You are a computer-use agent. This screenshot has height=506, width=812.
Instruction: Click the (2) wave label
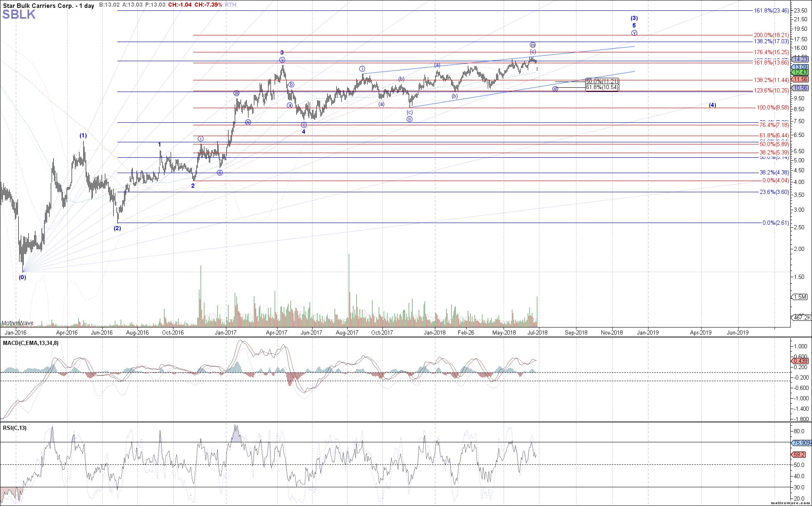[x=117, y=228]
